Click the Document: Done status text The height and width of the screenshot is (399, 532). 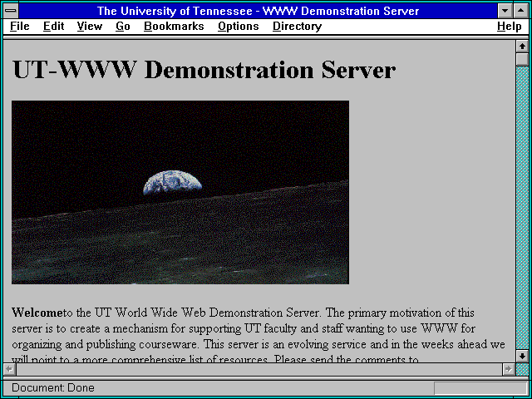click(x=53, y=387)
